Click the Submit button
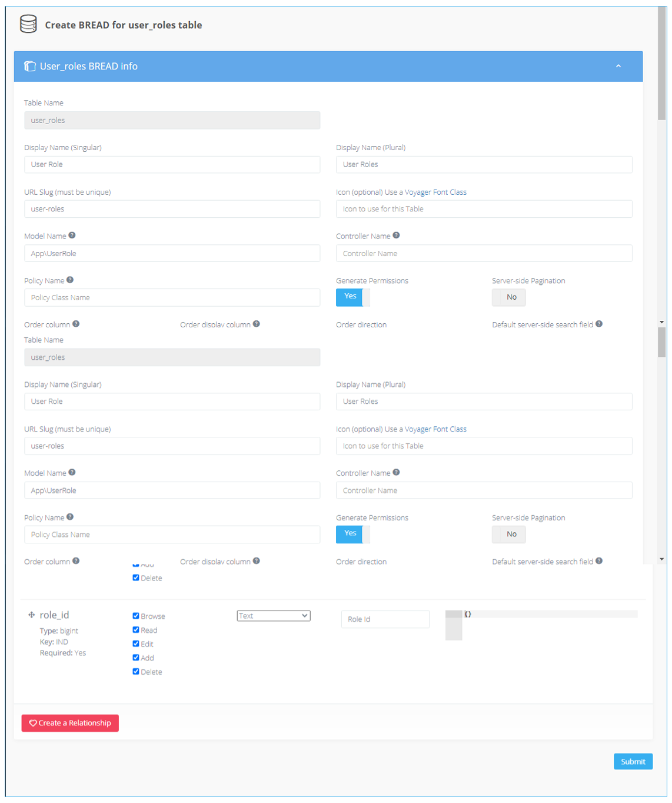Screen dimensions: 672x803 [x=633, y=761]
